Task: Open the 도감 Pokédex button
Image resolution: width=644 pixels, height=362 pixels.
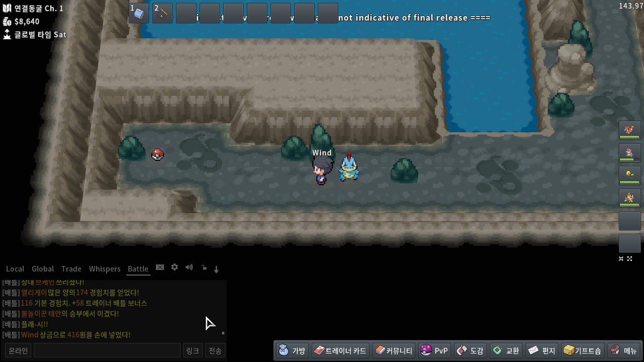Action: (470, 350)
